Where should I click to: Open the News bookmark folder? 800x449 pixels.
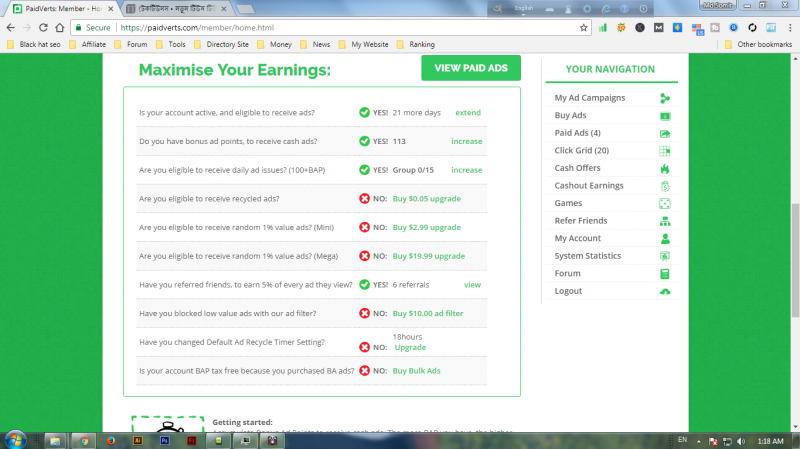click(x=315, y=44)
